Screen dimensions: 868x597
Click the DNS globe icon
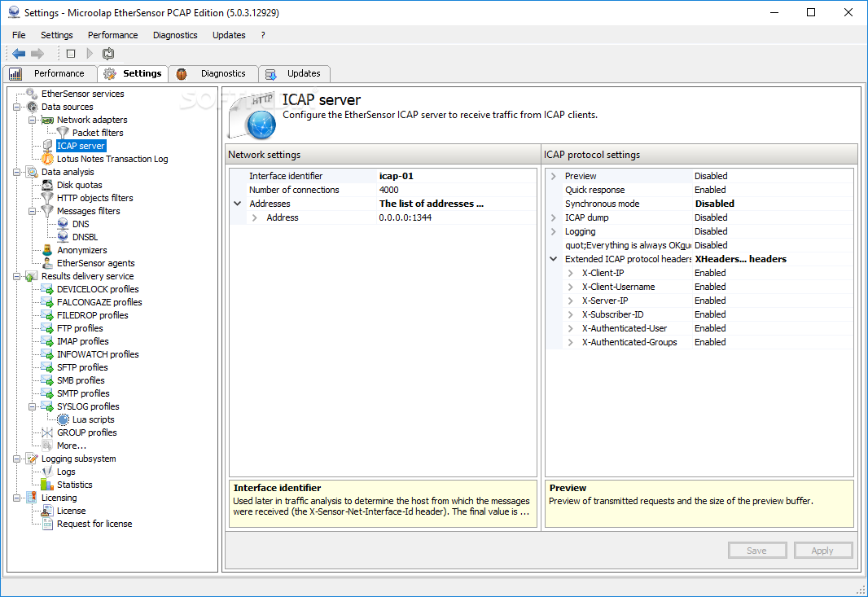tap(64, 224)
